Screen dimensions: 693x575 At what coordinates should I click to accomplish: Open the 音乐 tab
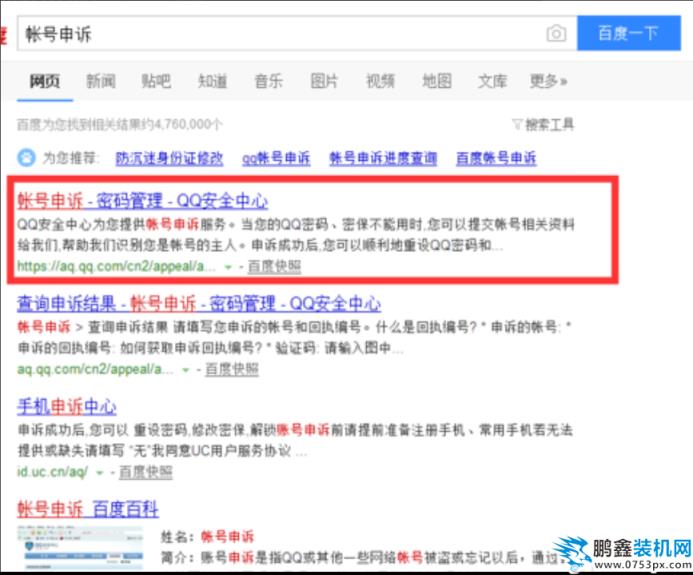(x=268, y=81)
